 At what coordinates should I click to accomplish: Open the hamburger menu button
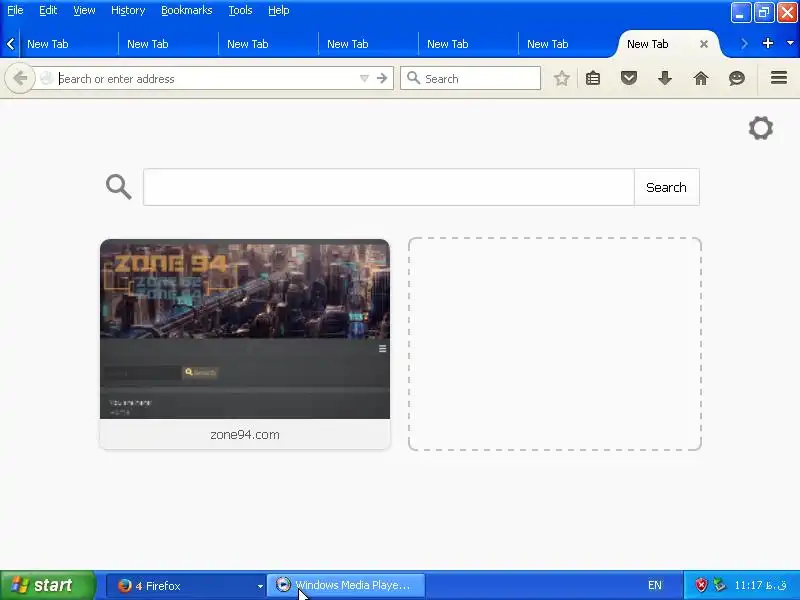click(x=779, y=78)
